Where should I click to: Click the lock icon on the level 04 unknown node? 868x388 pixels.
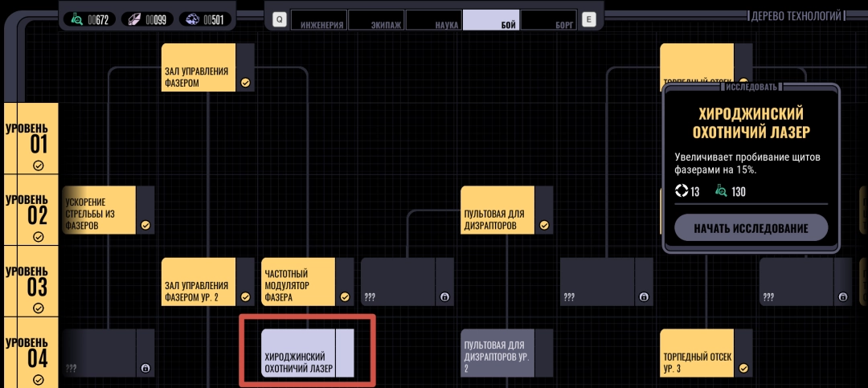(x=145, y=368)
